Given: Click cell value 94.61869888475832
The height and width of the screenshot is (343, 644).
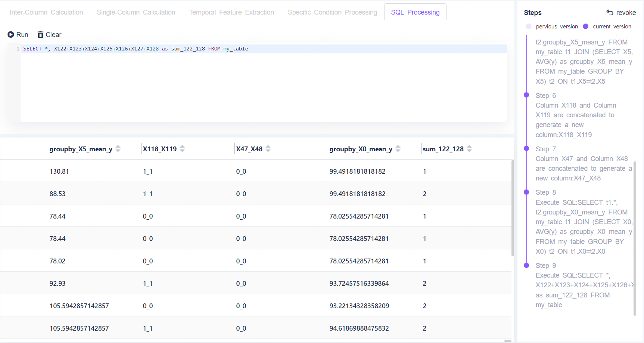Looking at the screenshot, I should pos(359,328).
